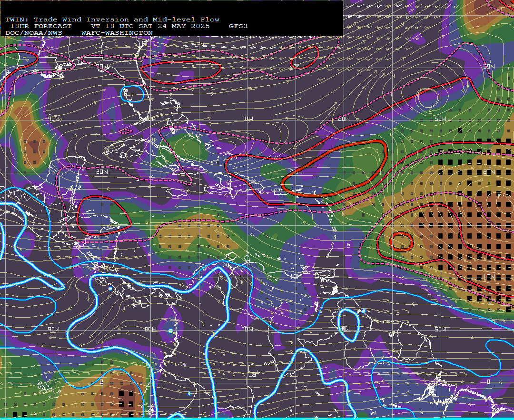514x420 pixels.
Task: Click the 80W longitude label off the Ecuador coast
Action: pos(150,329)
